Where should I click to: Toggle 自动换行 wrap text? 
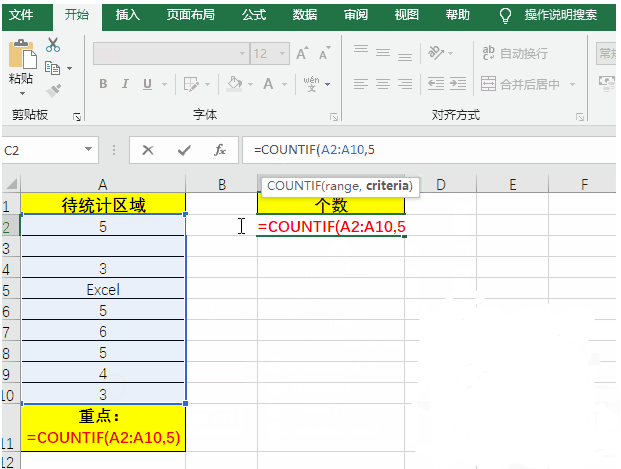[515, 53]
